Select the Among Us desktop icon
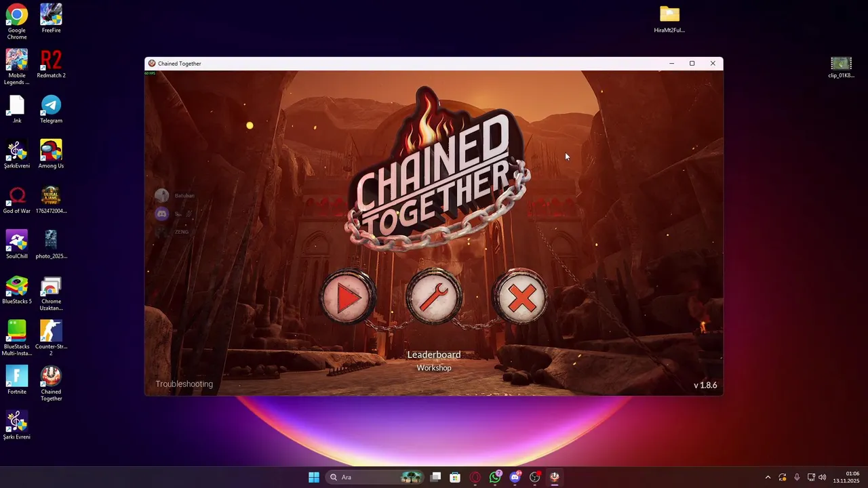This screenshot has height=488, width=868. click(51, 155)
